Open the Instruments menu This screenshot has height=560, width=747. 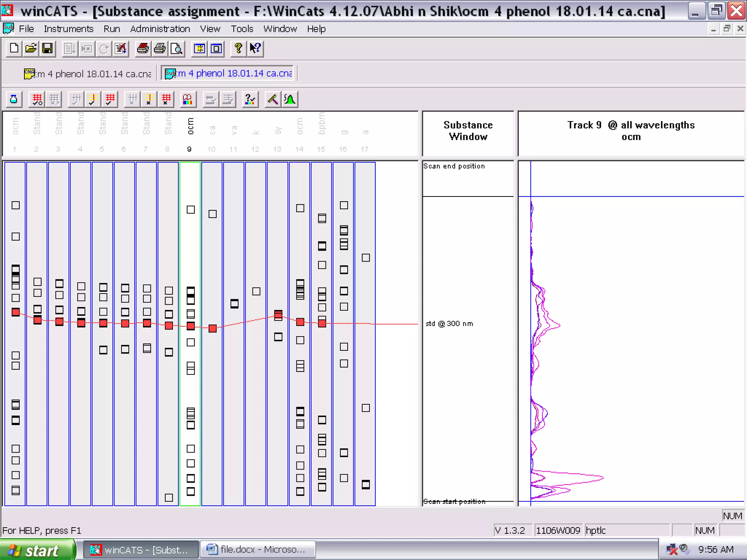pyautogui.click(x=69, y=29)
